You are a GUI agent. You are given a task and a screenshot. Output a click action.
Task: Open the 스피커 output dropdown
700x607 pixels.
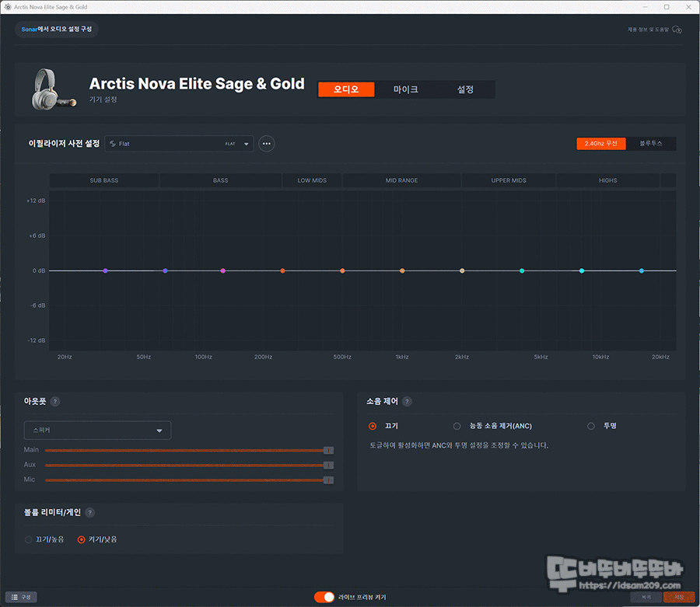coord(97,431)
